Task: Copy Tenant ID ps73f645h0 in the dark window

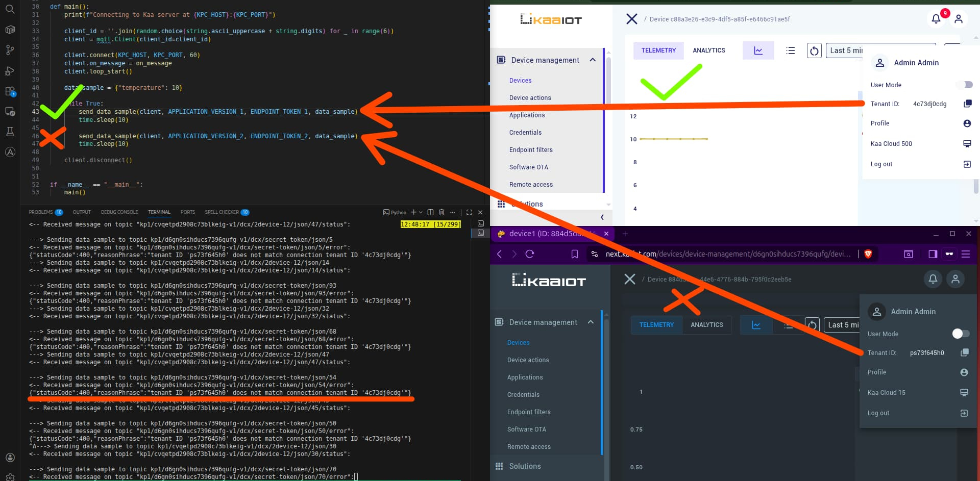Action: pos(964,353)
